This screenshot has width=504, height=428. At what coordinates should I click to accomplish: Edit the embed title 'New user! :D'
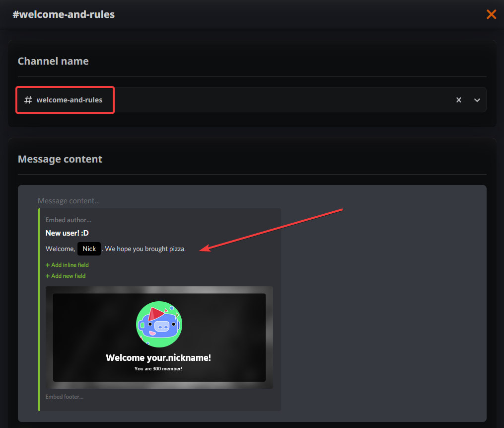[x=67, y=233]
